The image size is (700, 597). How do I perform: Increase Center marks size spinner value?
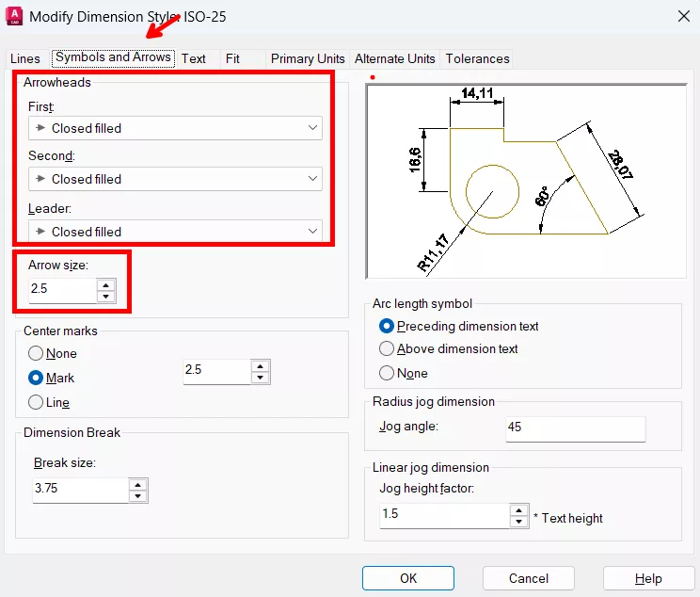pos(260,365)
